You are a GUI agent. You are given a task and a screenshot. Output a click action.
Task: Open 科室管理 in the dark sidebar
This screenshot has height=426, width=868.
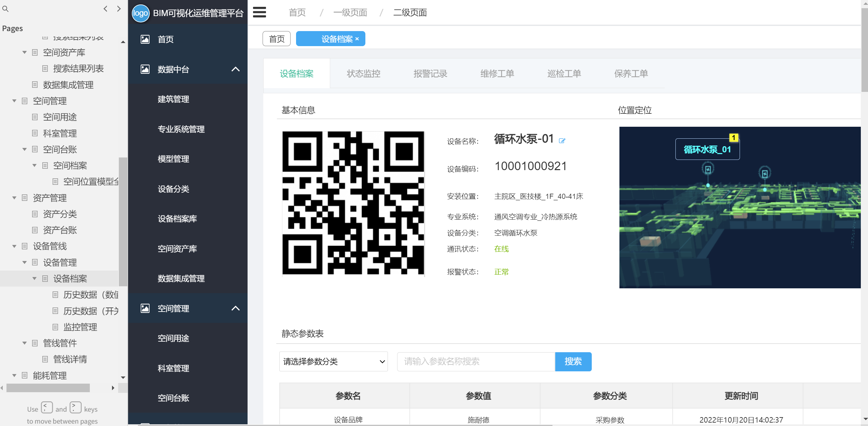[x=173, y=368]
